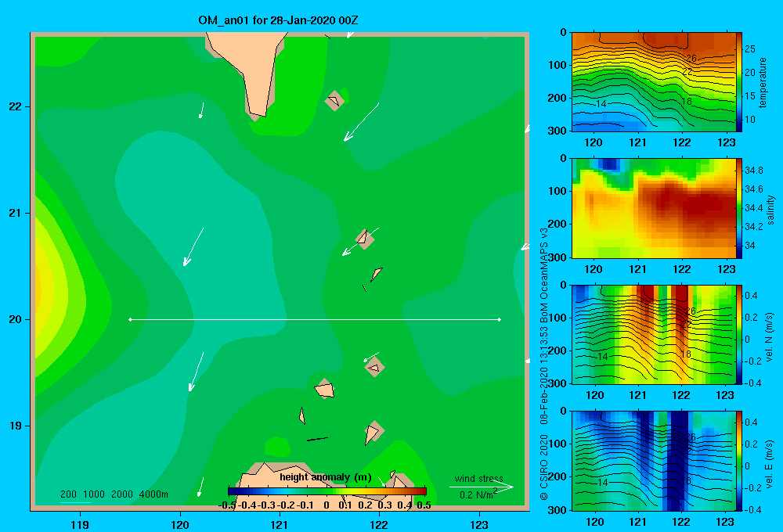Image resolution: width=783 pixels, height=532 pixels.
Task: Click the "26" contour label in temperature panel
Action: [x=691, y=59]
